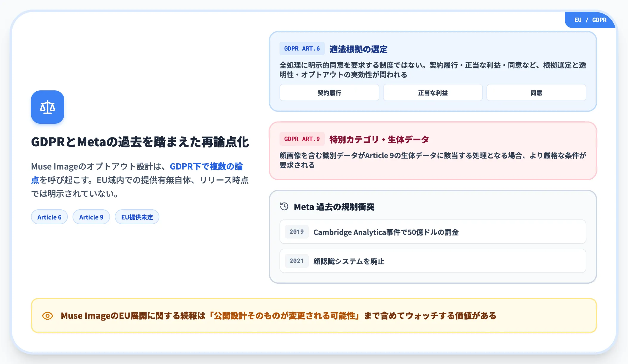Click the blue scales of justice icon

48,107
